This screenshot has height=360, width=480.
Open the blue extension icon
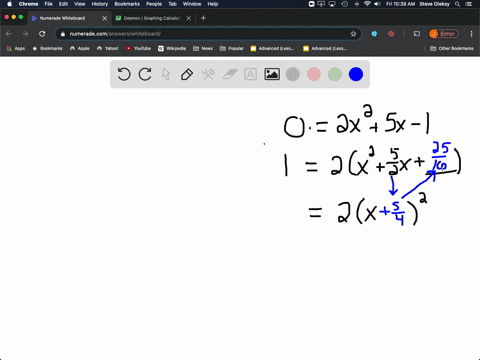[374, 34]
